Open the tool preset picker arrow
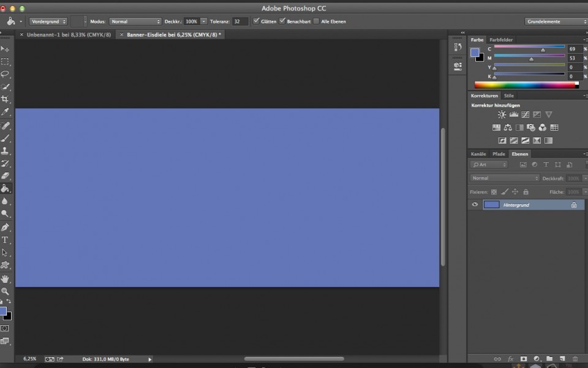588x368 pixels. [x=21, y=21]
